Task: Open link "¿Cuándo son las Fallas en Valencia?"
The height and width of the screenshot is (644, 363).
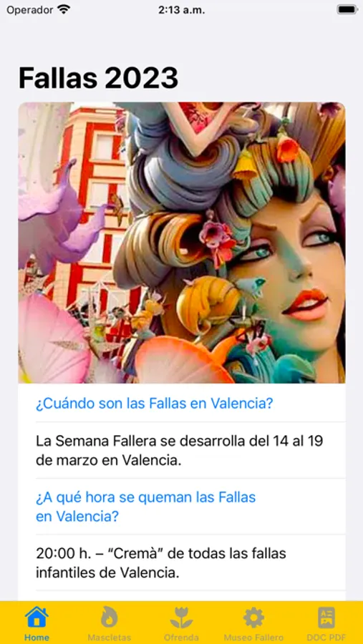Action: click(x=154, y=404)
